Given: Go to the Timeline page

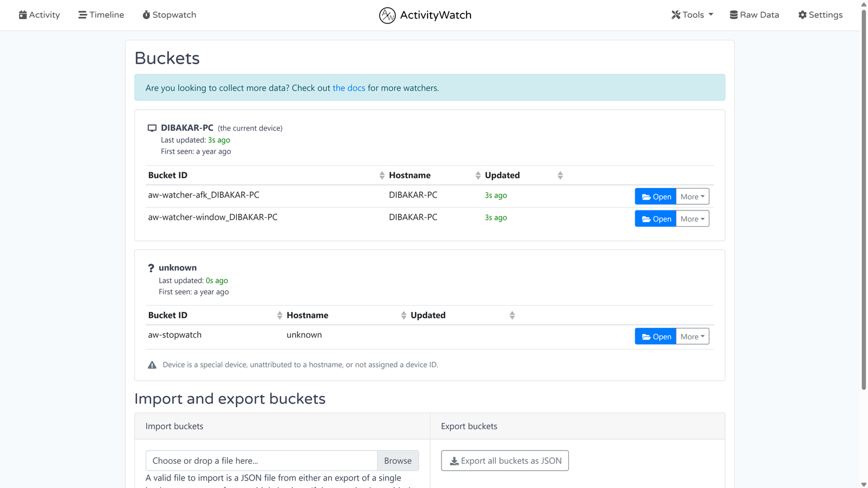Looking at the screenshot, I should tap(101, 15).
